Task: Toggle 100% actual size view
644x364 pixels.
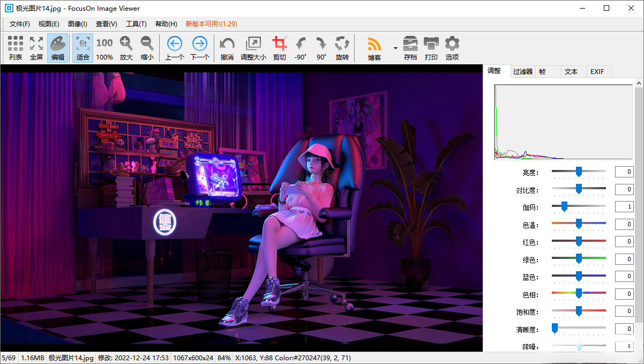Action: pyautogui.click(x=104, y=48)
